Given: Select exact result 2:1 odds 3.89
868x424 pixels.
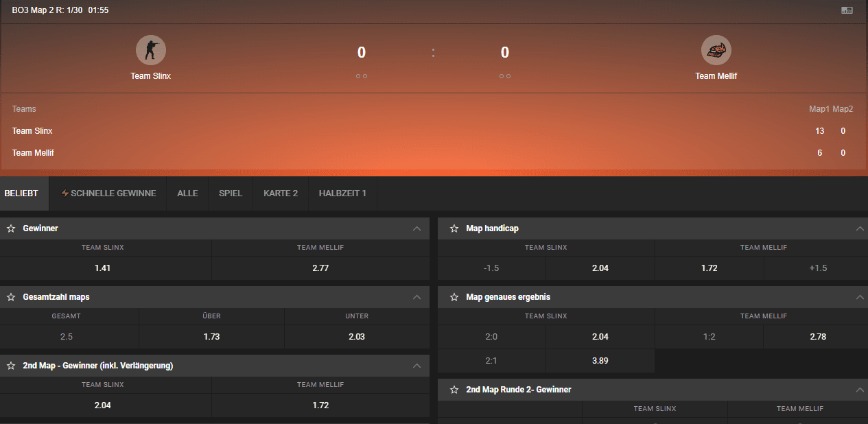Looking at the screenshot, I should click(x=600, y=361).
